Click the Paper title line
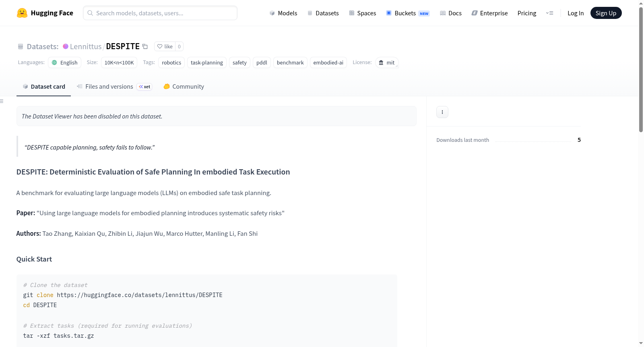The width and height of the screenshot is (644, 347). 151,213
